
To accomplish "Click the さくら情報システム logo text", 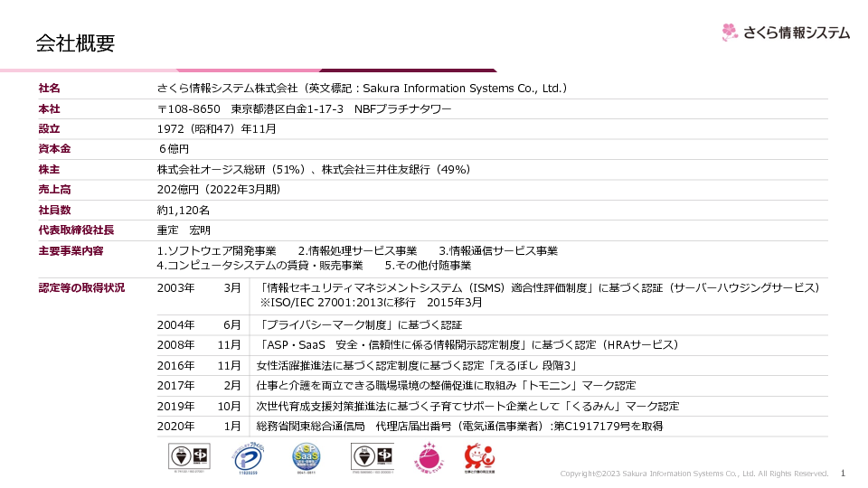I will click(797, 33).
